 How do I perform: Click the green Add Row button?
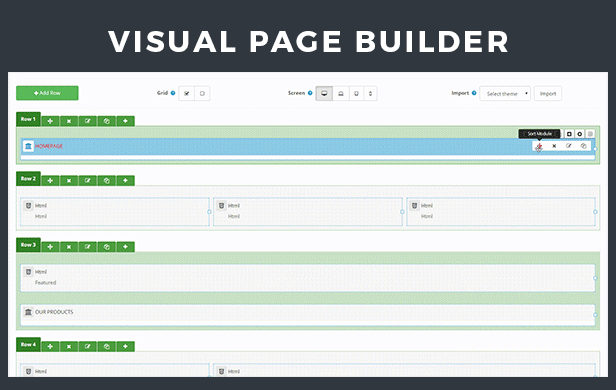point(47,93)
